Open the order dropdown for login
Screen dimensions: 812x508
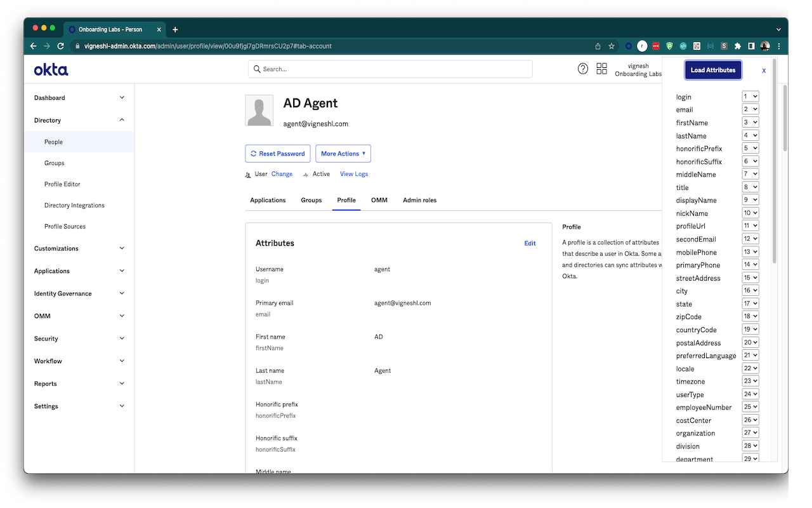click(x=750, y=97)
